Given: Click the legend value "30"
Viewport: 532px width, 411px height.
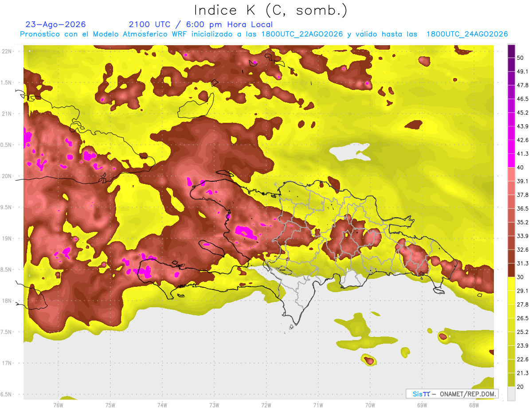Looking at the screenshot, I should (x=520, y=277).
